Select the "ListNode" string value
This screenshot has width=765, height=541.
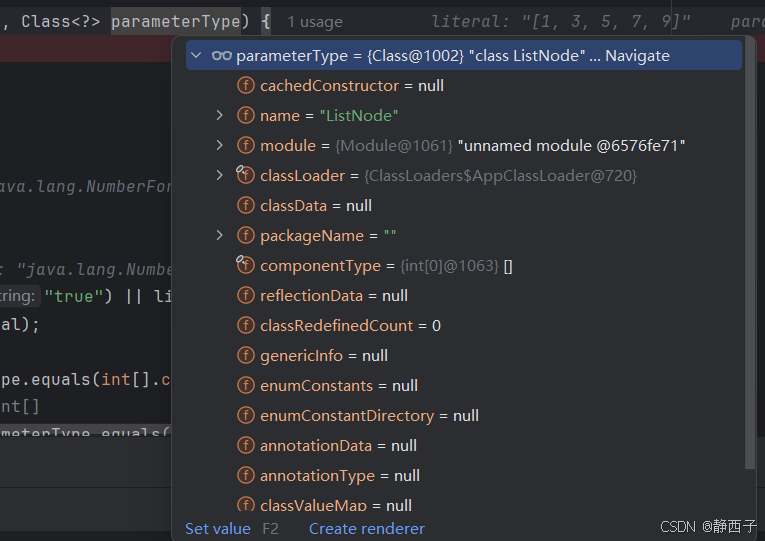click(359, 116)
